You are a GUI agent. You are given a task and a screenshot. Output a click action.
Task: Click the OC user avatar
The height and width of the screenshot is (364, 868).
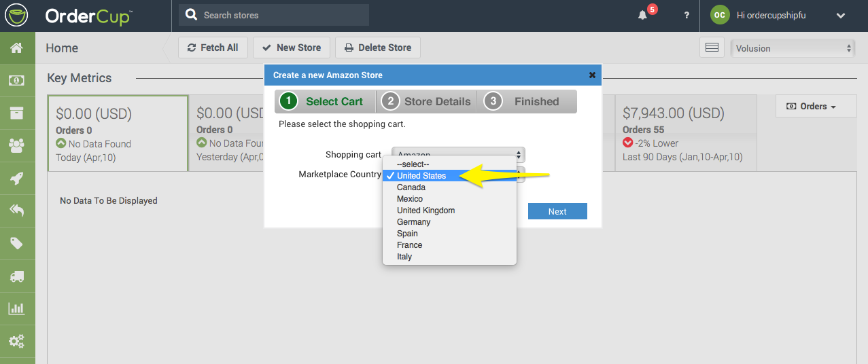(720, 15)
